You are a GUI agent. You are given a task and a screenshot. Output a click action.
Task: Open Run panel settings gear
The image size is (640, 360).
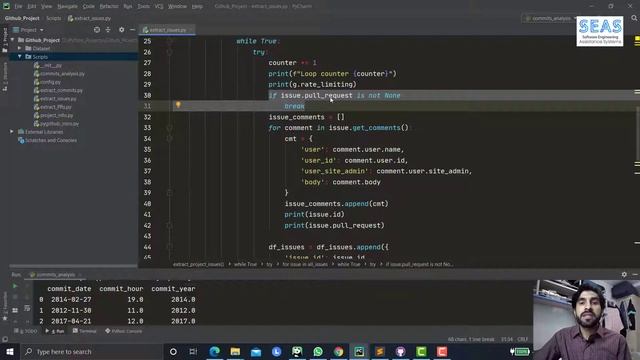(624, 275)
